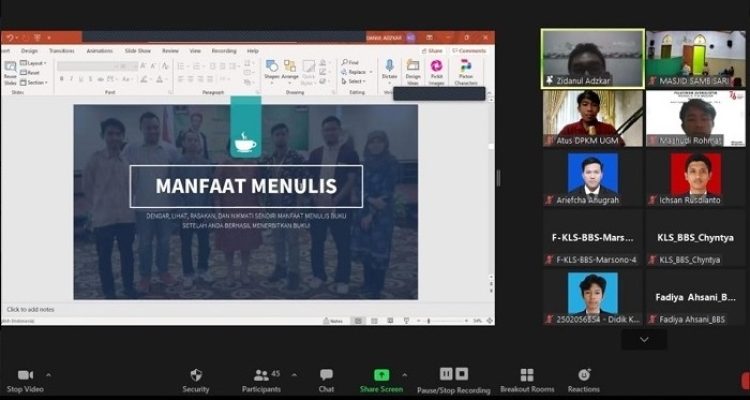The width and height of the screenshot is (750, 400).
Task: Stop the recording
Action: click(x=462, y=374)
